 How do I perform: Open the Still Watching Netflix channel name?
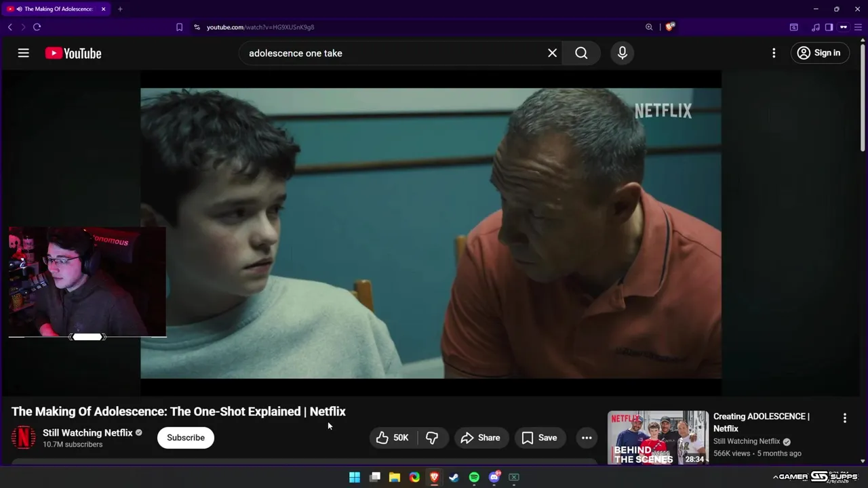pos(87,432)
